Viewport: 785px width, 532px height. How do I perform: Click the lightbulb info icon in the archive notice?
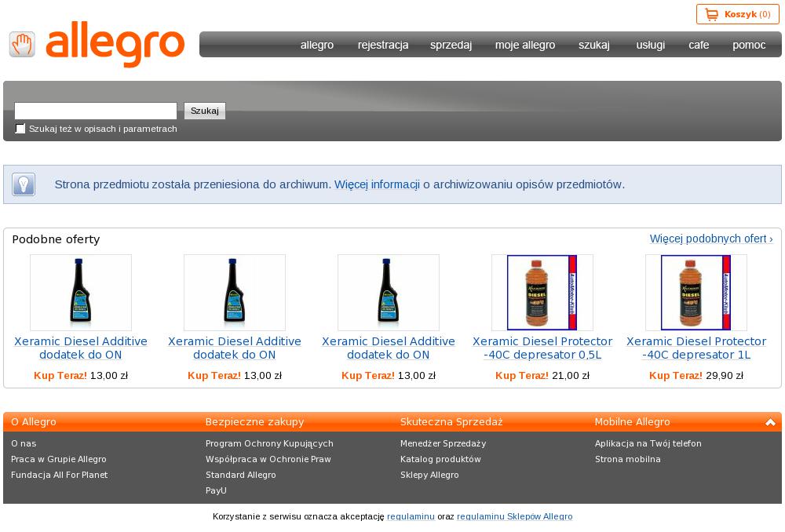point(23,184)
